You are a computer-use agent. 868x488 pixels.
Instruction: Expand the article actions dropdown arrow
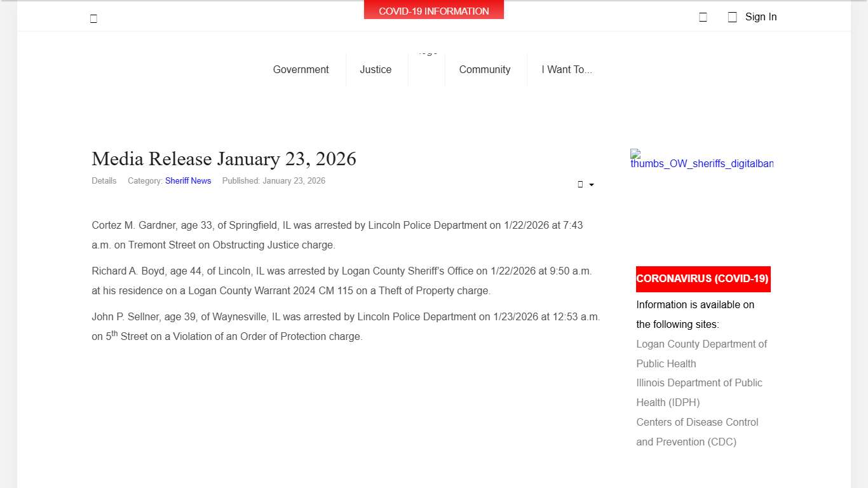coord(590,185)
